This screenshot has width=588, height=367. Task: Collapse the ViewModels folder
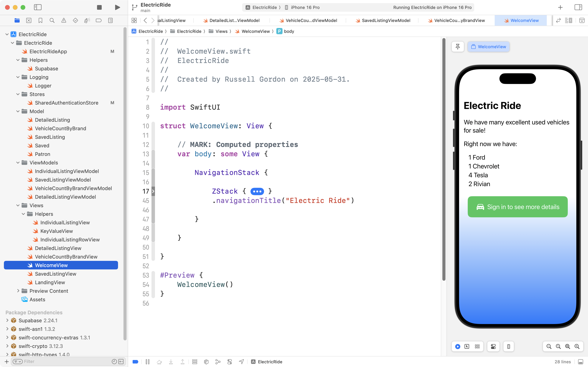point(18,163)
